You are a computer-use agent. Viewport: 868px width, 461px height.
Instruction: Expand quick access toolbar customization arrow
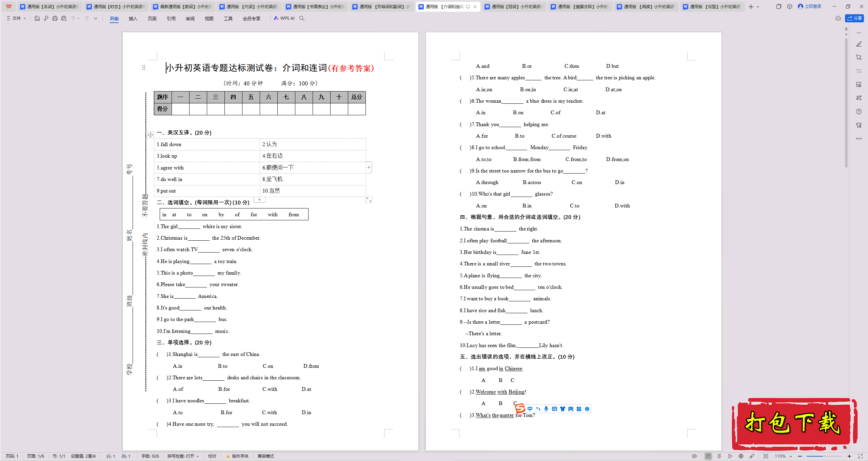click(x=96, y=18)
